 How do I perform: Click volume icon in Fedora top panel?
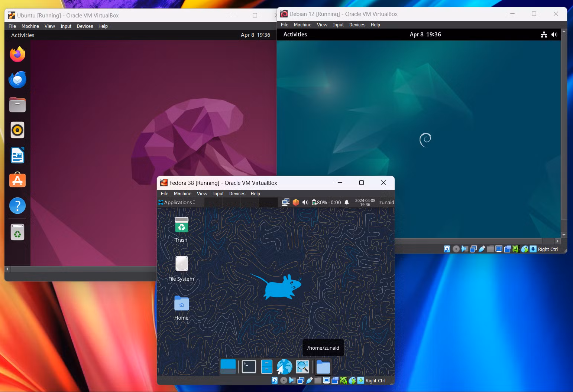[305, 202]
